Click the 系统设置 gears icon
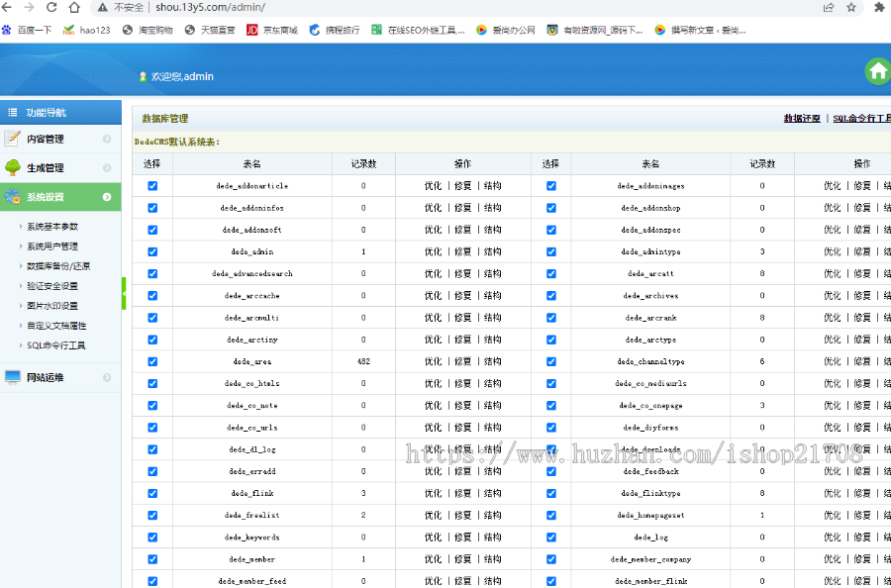Viewport: 891px width, 588px height. tap(12, 197)
